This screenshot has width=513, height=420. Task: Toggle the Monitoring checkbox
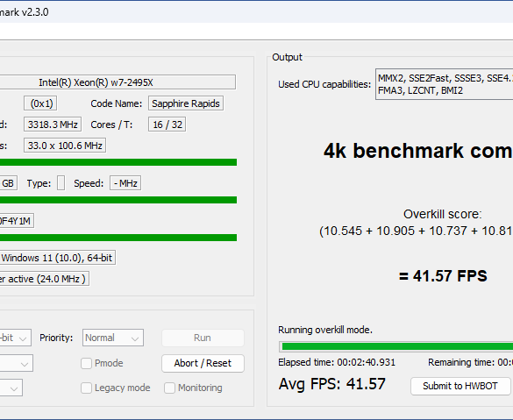pos(169,388)
